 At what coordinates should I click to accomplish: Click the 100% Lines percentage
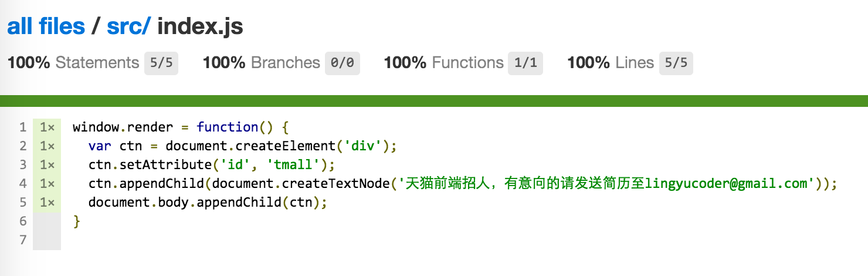588,63
